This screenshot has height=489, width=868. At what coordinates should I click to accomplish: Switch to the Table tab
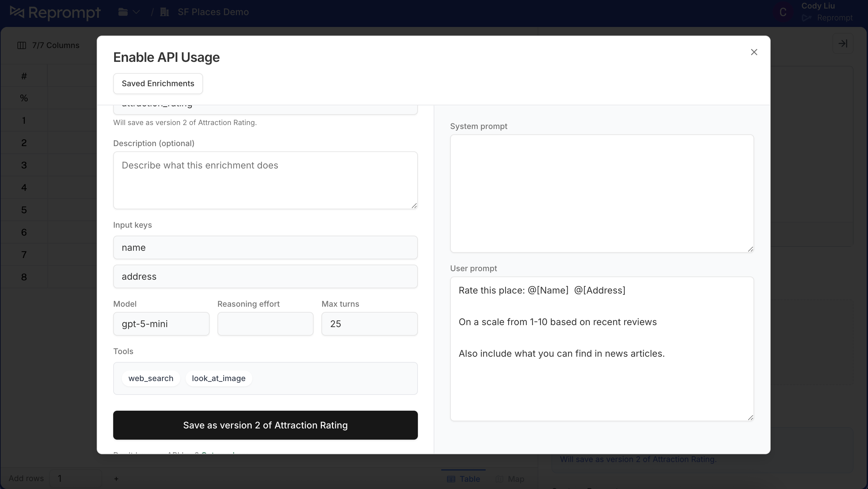pos(464,478)
